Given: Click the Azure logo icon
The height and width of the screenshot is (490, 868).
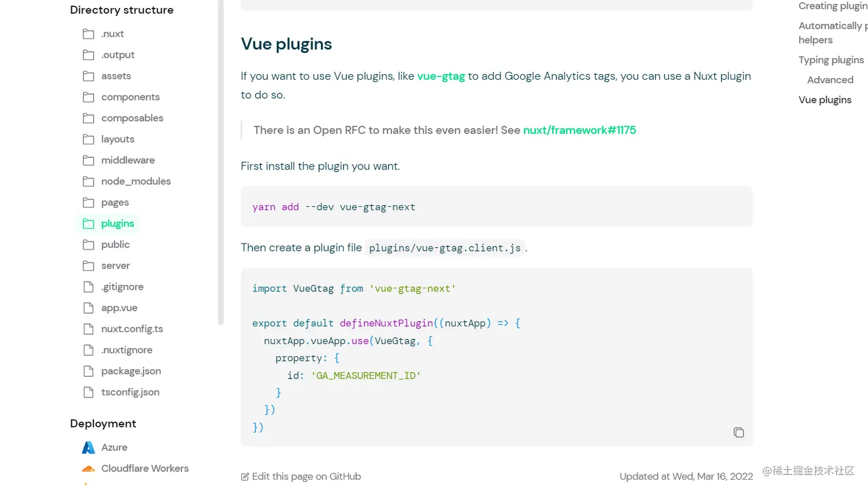Looking at the screenshot, I should (x=88, y=447).
